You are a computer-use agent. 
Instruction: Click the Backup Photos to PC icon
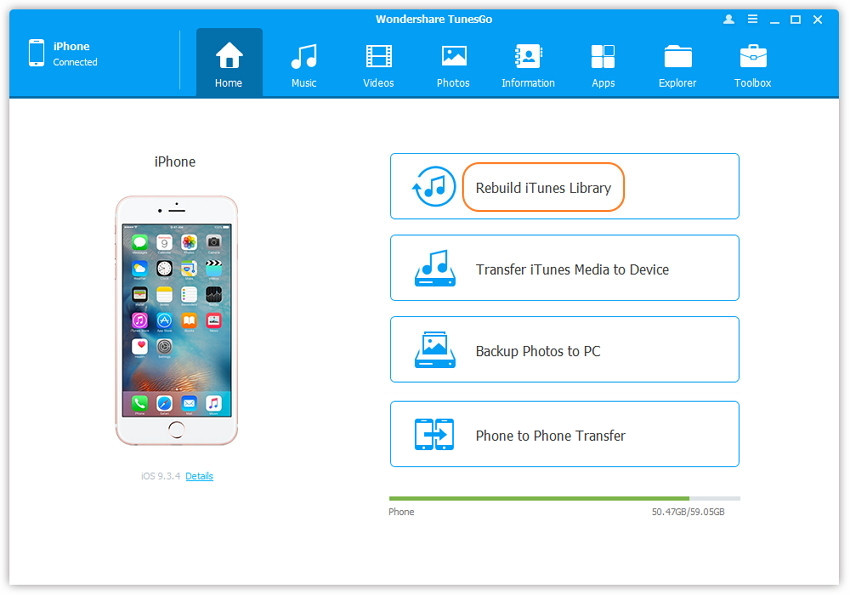(x=435, y=350)
